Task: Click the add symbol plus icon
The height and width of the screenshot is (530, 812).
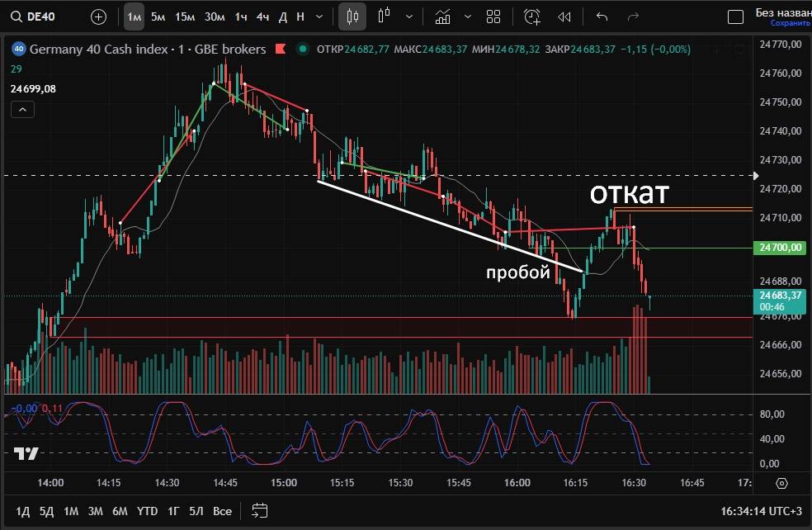Action: point(98,17)
